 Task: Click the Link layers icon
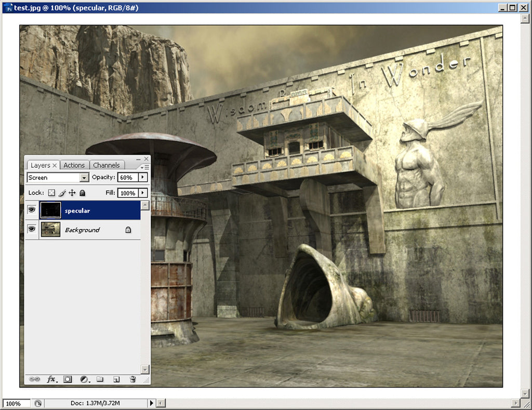[35, 379]
